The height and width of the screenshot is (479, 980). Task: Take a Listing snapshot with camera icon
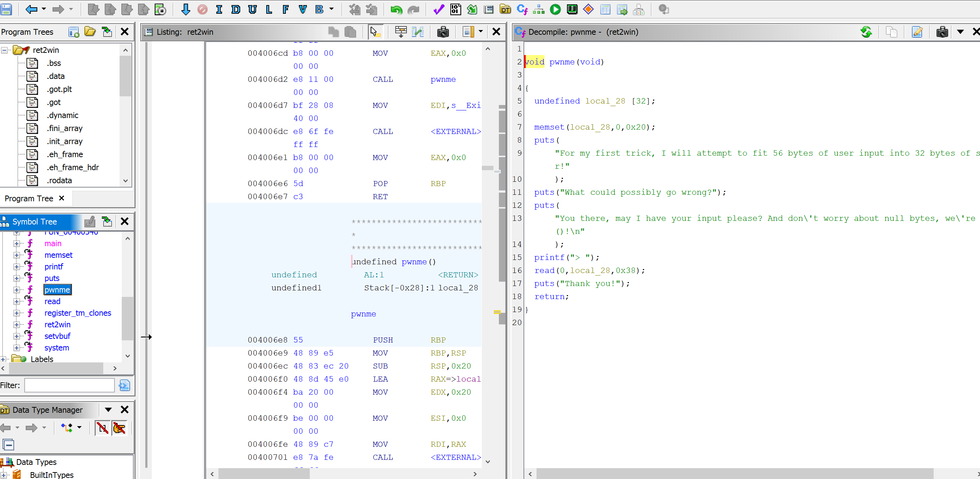(x=443, y=32)
